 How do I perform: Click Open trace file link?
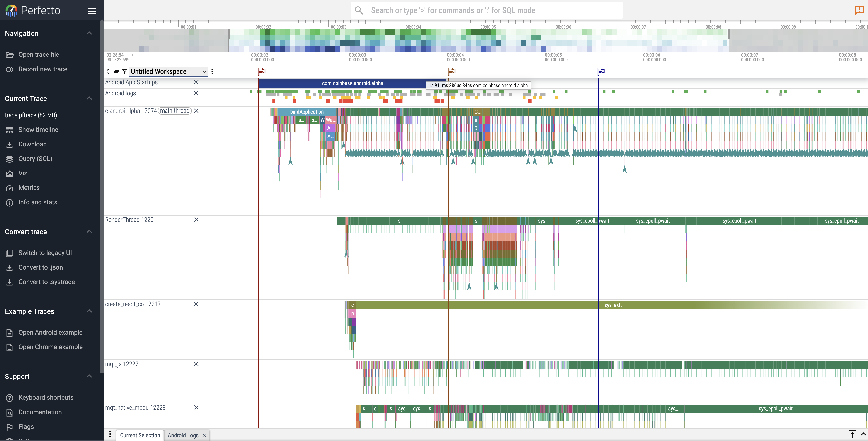(39, 55)
